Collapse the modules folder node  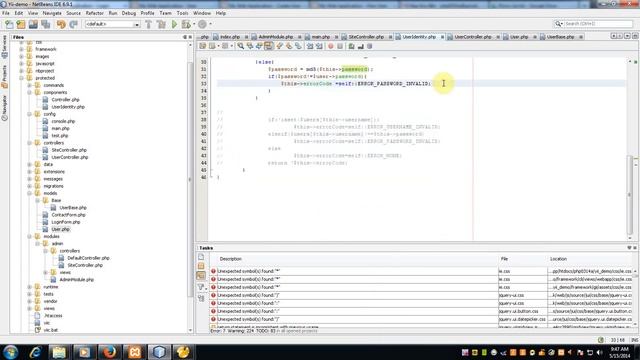coord(29,236)
